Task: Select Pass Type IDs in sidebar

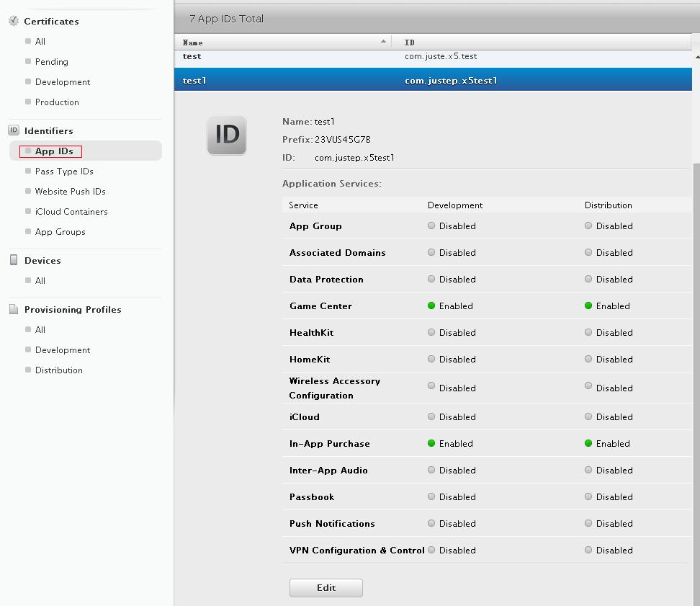Action: [x=64, y=171]
